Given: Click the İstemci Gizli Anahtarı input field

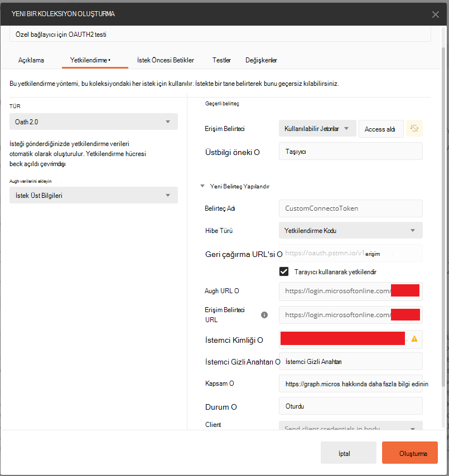Looking at the screenshot, I should tap(351, 361).
